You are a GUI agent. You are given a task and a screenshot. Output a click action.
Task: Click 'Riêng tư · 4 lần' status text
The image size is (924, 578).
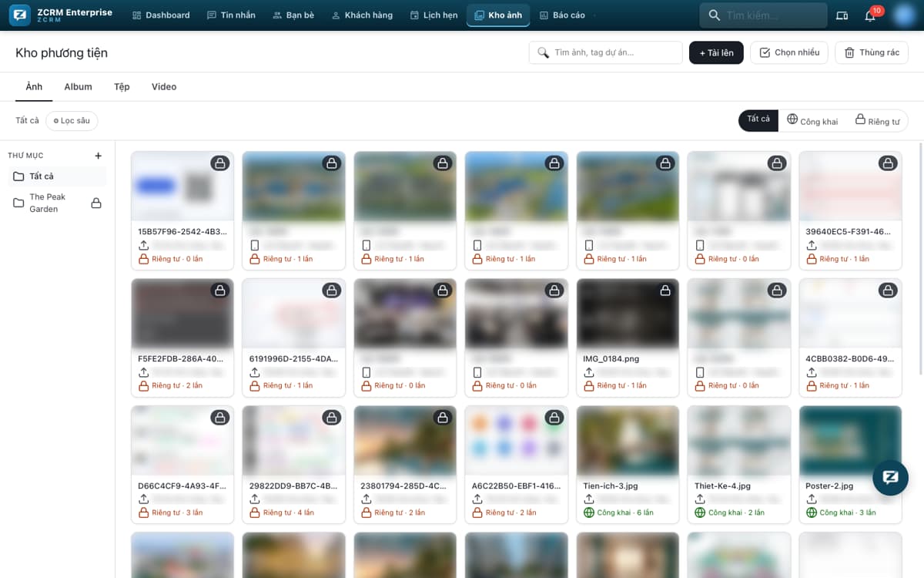289,512
